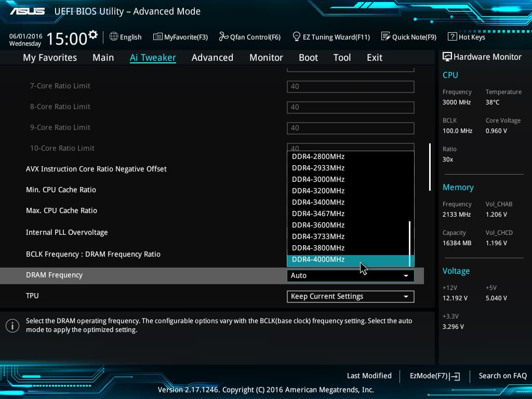The height and width of the screenshot is (399, 532).
Task: Click the EzMode exit arrow icon
Action: [x=455, y=376]
